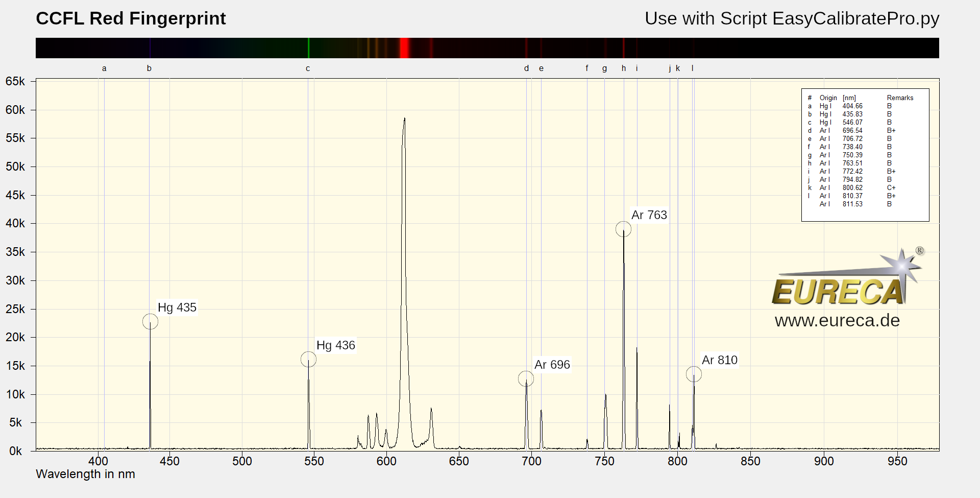Click line marker letter 'c' above chart

pyautogui.click(x=308, y=68)
